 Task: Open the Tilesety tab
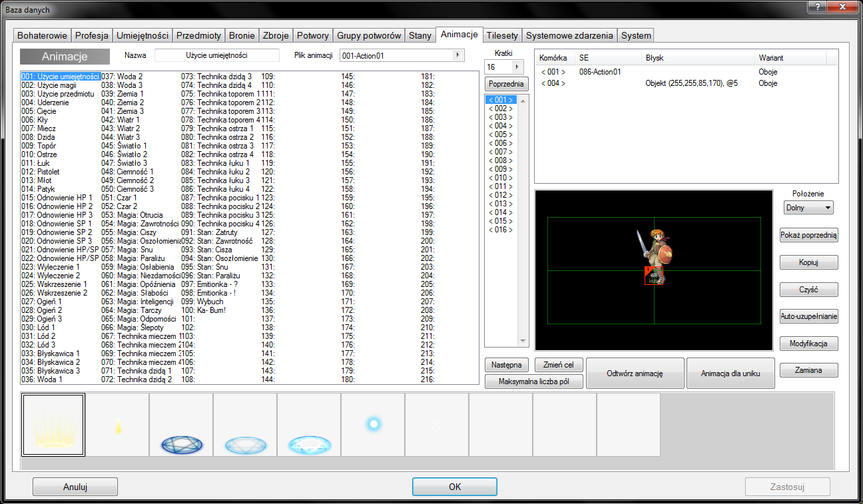tap(503, 35)
